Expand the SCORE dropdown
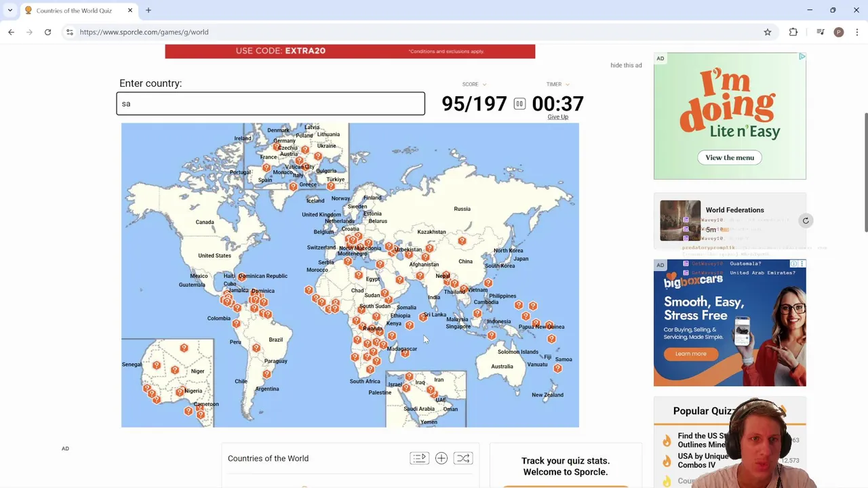This screenshot has height=488, width=868. click(x=474, y=84)
